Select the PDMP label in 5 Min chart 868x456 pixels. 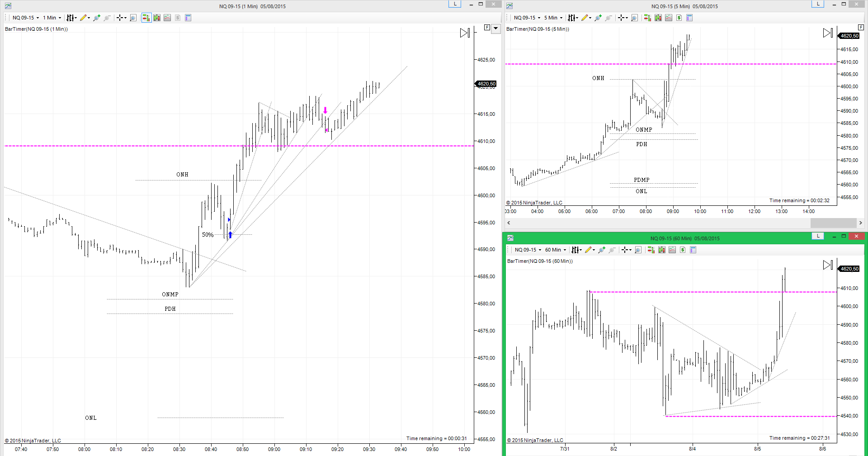tap(642, 180)
